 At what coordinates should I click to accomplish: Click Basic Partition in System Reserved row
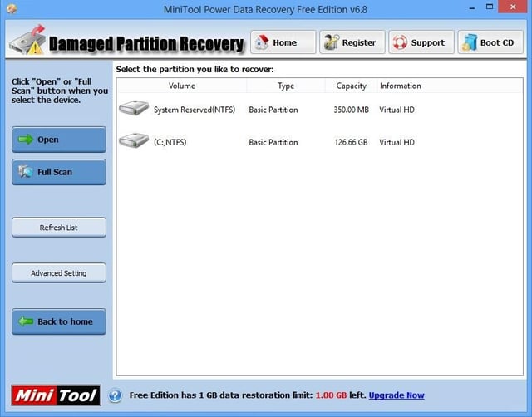(x=273, y=110)
